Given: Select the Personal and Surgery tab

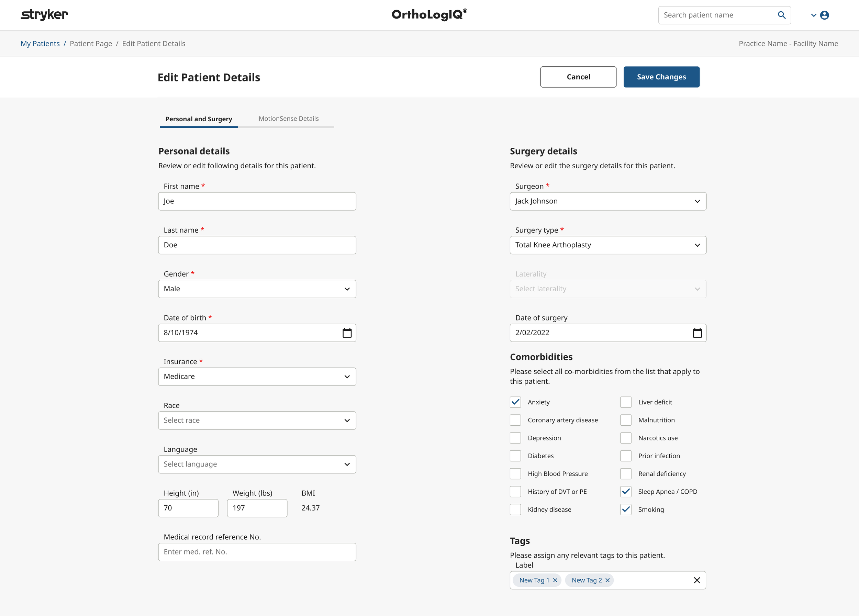Looking at the screenshot, I should pyautogui.click(x=199, y=119).
